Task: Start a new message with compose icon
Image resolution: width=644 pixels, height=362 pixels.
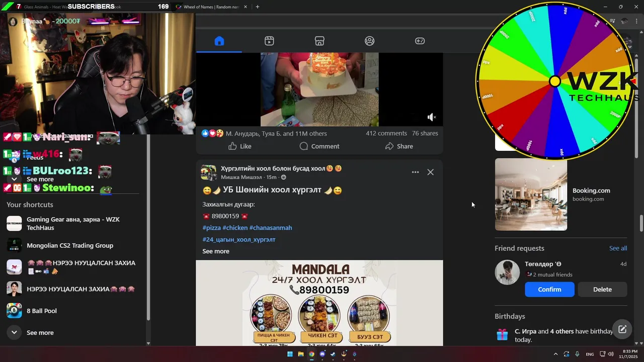Action: coord(622,329)
